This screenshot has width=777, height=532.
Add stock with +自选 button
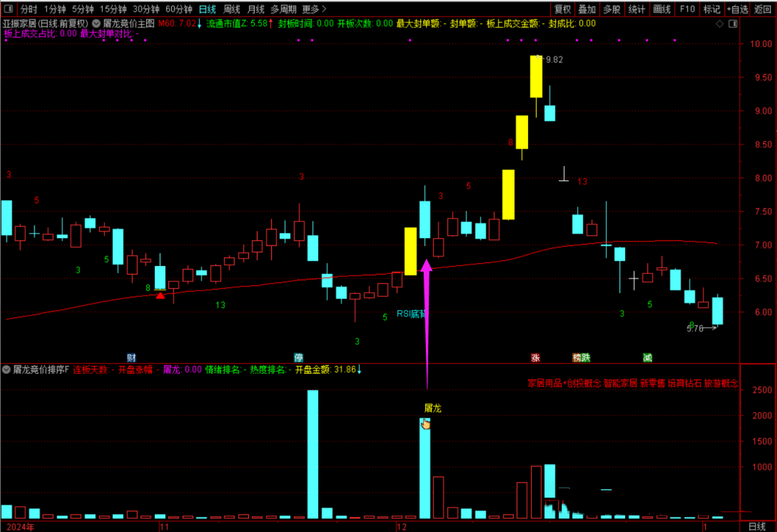(737, 9)
